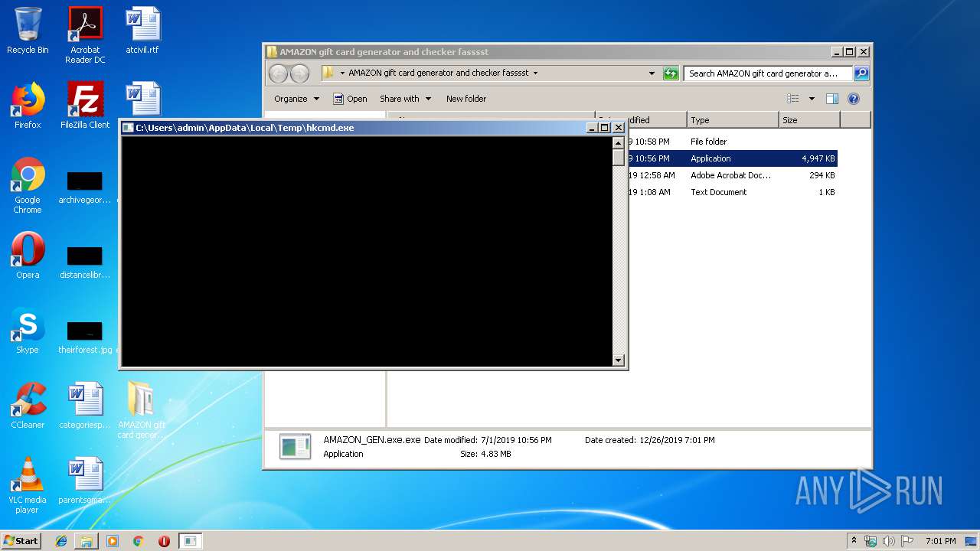Click the hkcmd.exe console scrollbar thumb
This screenshot has width=980, height=551.
pos(619,158)
